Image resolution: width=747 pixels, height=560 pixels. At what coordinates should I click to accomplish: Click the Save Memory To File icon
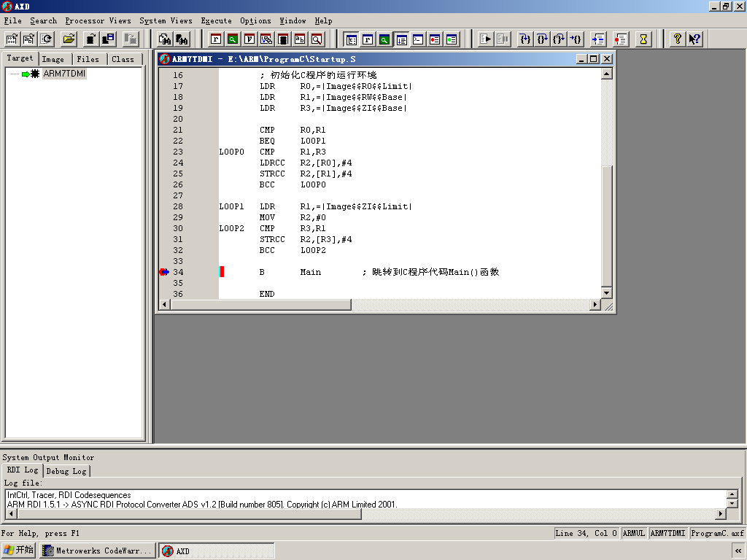pos(109,39)
